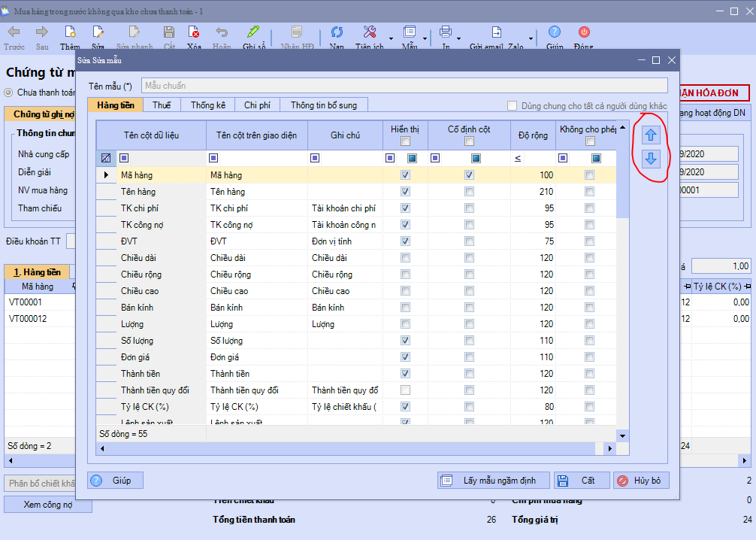Toggle Hiển thị header select-all checkbox
The image size is (756, 540).
[x=406, y=141]
